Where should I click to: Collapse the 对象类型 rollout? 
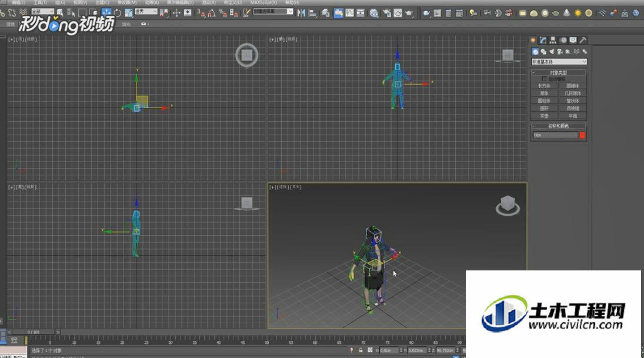(559, 73)
